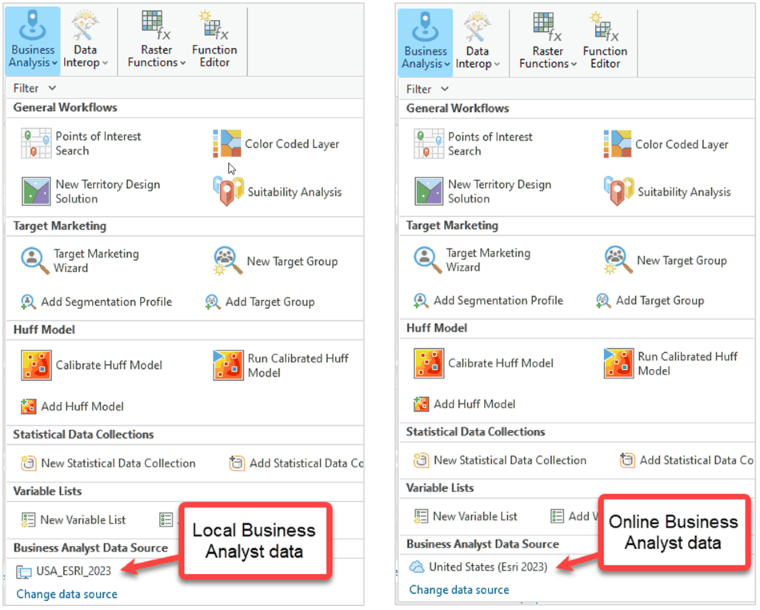Add Statistical Data Collection in left panel
The height and width of the screenshot is (610, 760).
point(296,463)
